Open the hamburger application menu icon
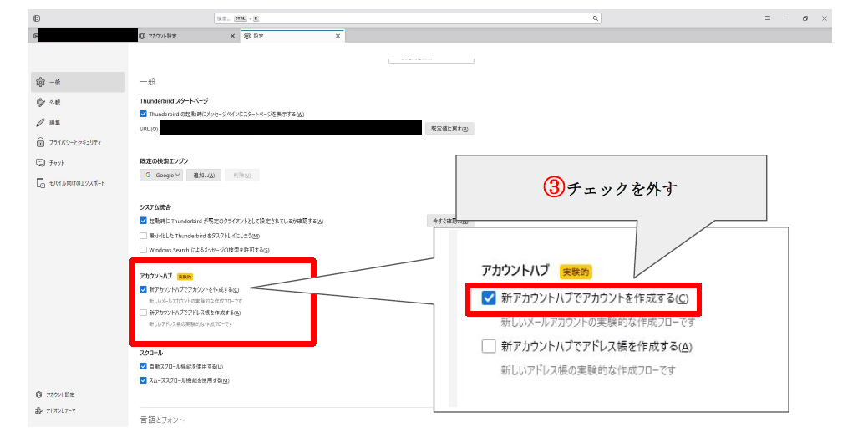 click(768, 18)
